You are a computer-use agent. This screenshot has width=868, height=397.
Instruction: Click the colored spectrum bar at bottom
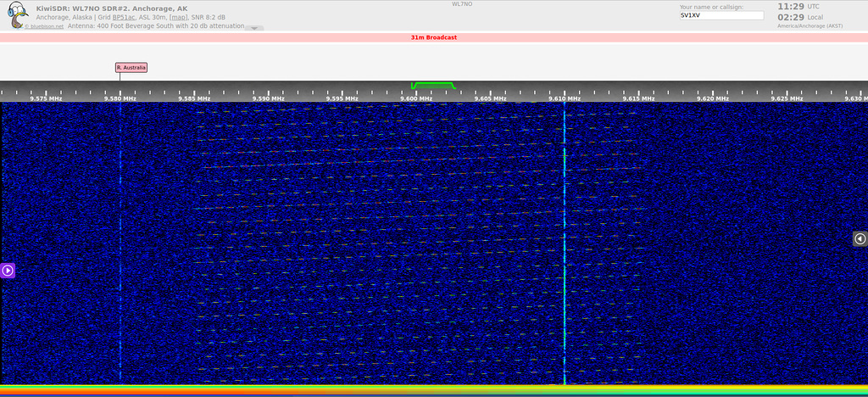(x=433, y=390)
